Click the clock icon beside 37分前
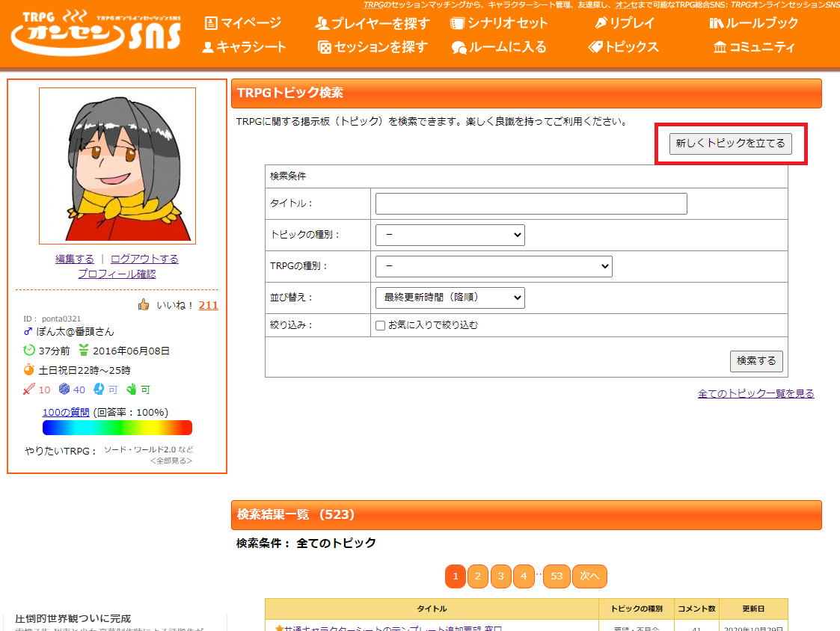This screenshot has width=840, height=631. click(29, 351)
